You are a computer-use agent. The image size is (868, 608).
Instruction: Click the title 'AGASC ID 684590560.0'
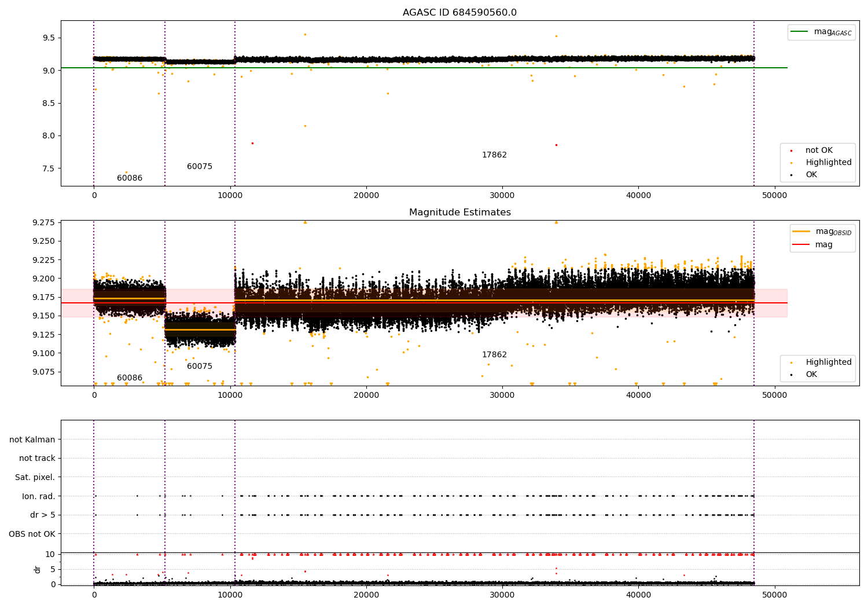coord(460,13)
